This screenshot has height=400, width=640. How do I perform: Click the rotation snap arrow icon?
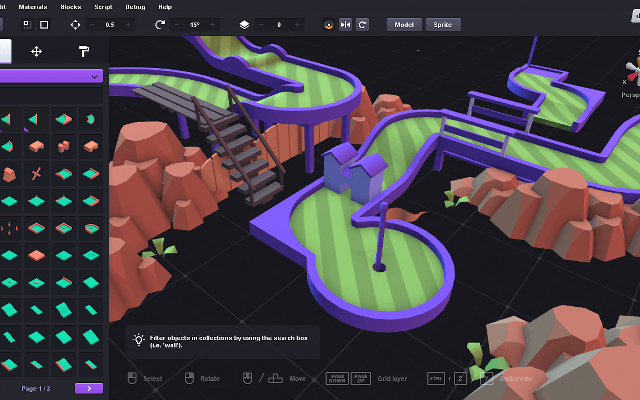click(x=160, y=25)
